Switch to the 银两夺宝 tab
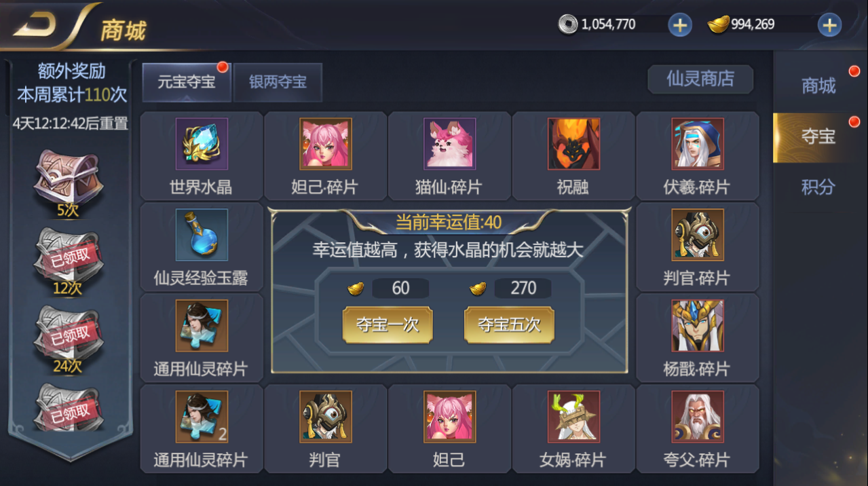This screenshot has height=486, width=868. point(278,82)
